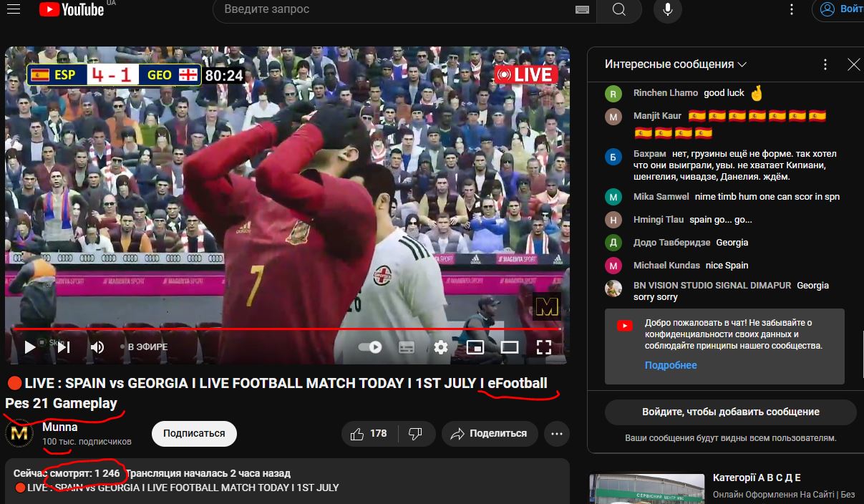
Task: Click Manjit Kaur's chat avatar
Action: pyautogui.click(x=613, y=117)
